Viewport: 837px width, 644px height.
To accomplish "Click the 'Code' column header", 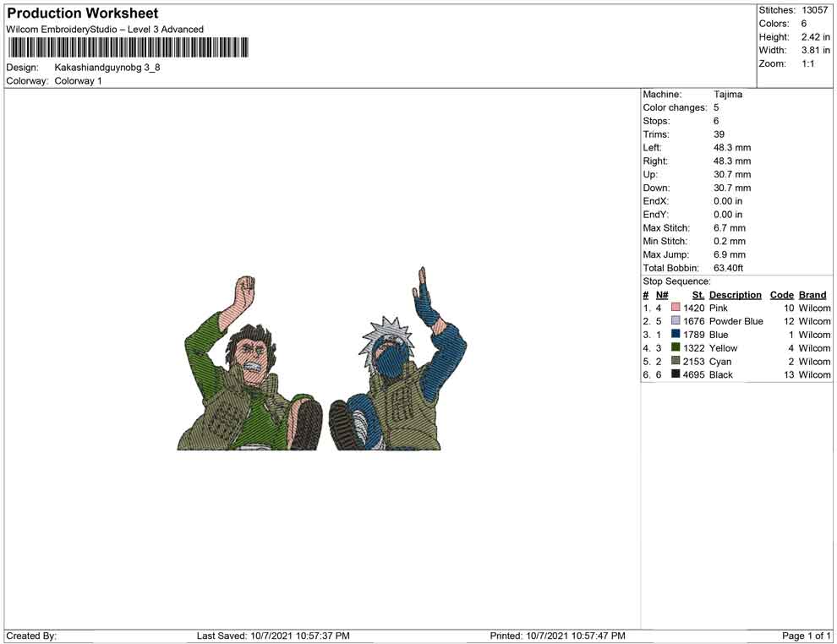I will 781,295.
